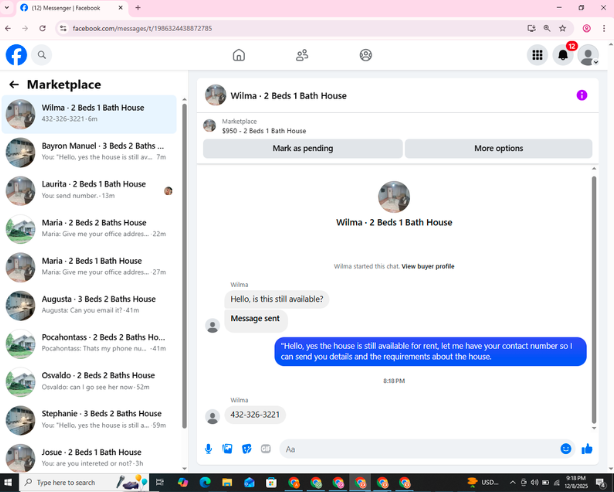This screenshot has width=614, height=492.
Task: Open Microsoft Store from the taskbar
Action: pos(271,483)
